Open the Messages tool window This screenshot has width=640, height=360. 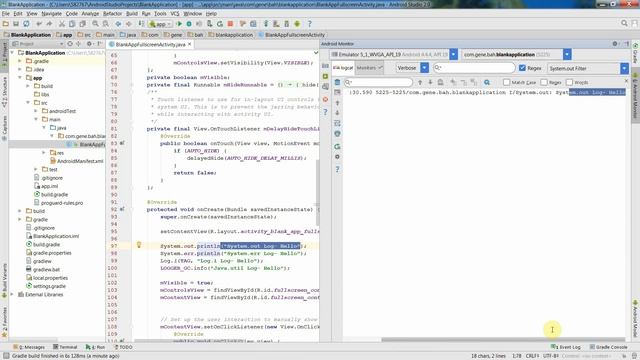29,347
